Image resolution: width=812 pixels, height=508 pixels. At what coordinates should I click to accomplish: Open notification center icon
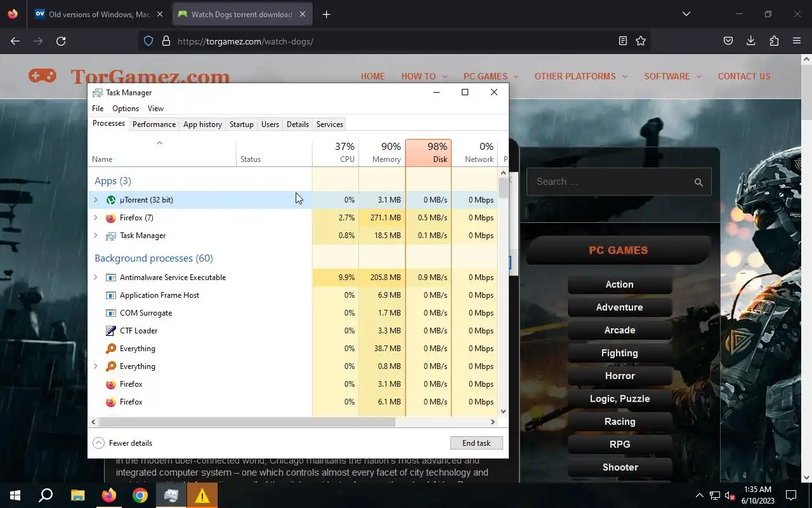[791, 495]
